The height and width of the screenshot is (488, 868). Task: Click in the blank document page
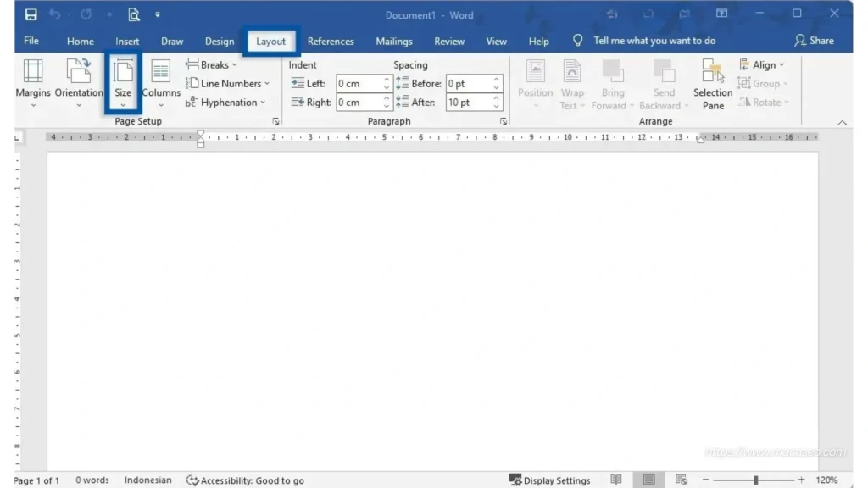(432, 311)
